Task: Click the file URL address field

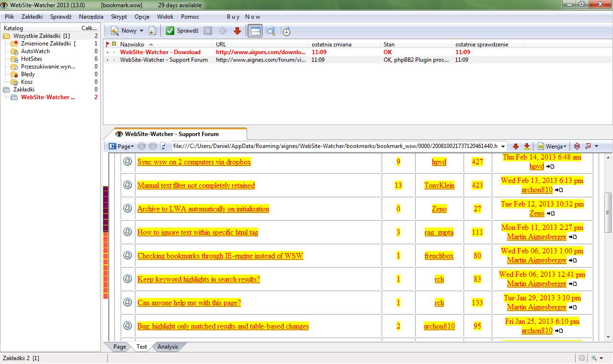Action: 335,146
